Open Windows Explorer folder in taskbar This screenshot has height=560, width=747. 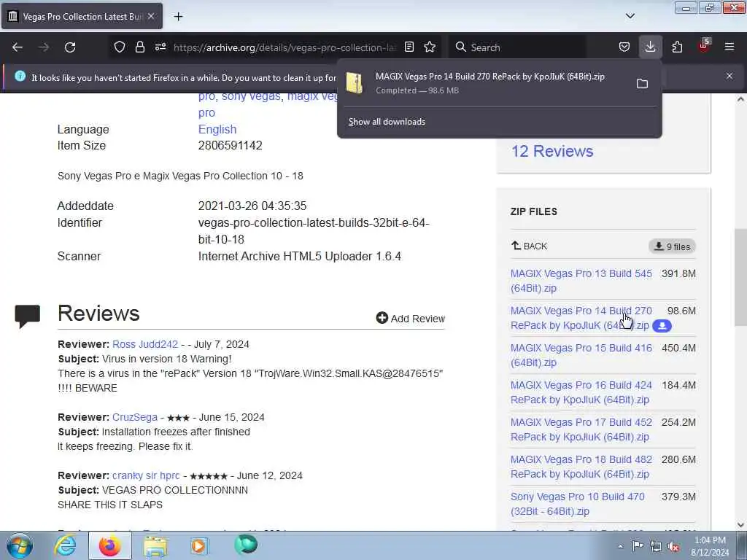tap(155, 545)
